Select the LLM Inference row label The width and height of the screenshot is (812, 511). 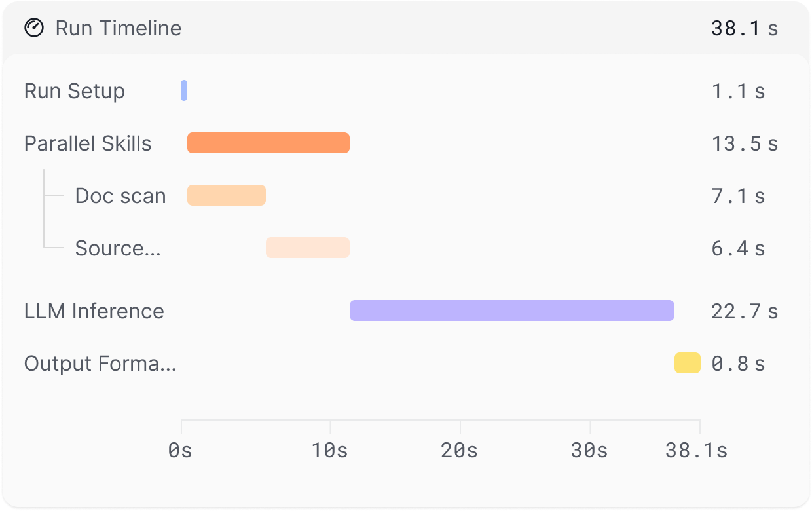(94, 311)
